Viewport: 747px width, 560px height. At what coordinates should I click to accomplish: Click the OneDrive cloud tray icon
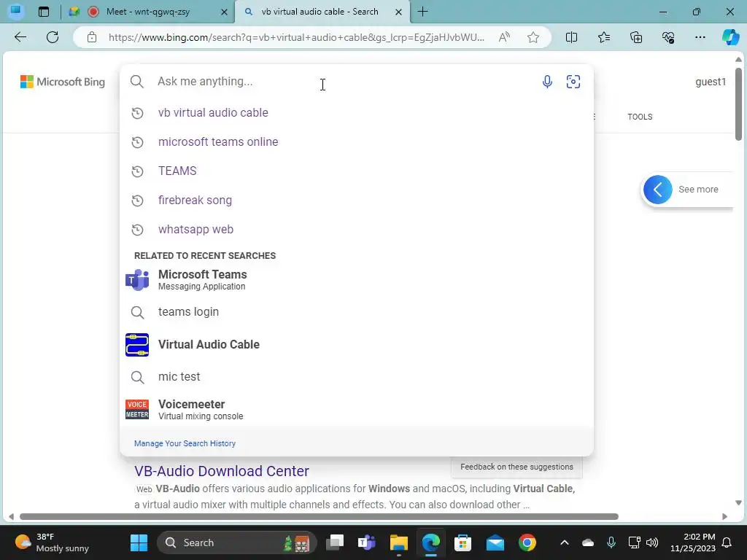588,542
